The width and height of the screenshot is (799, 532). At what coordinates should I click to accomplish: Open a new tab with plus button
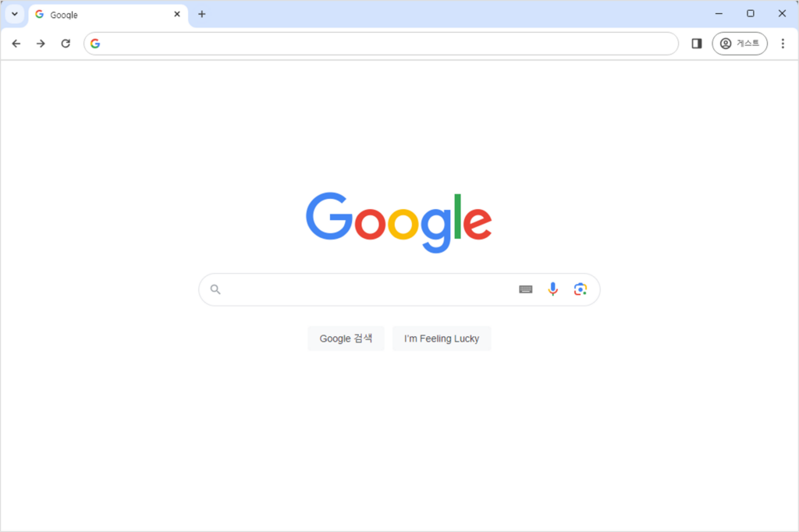tap(202, 14)
